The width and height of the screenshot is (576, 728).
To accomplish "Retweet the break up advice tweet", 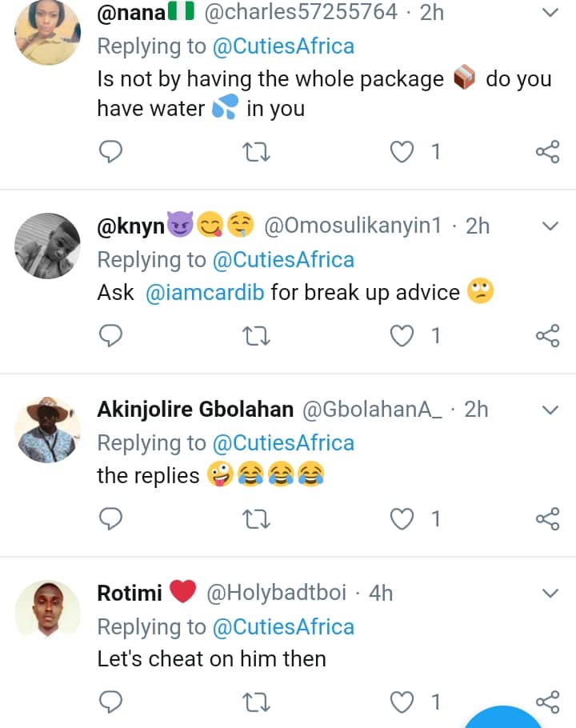I will tap(257, 336).
